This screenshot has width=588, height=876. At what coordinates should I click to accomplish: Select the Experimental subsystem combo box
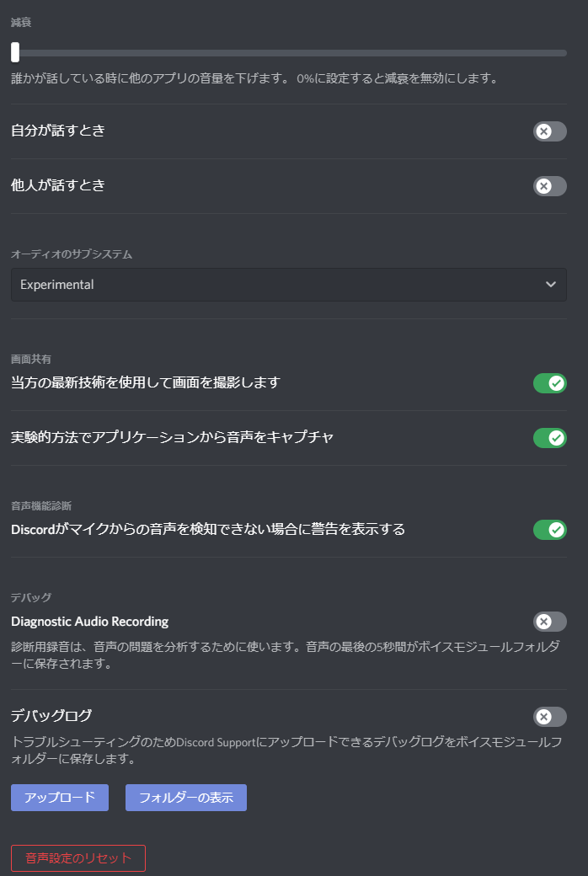tap(288, 284)
